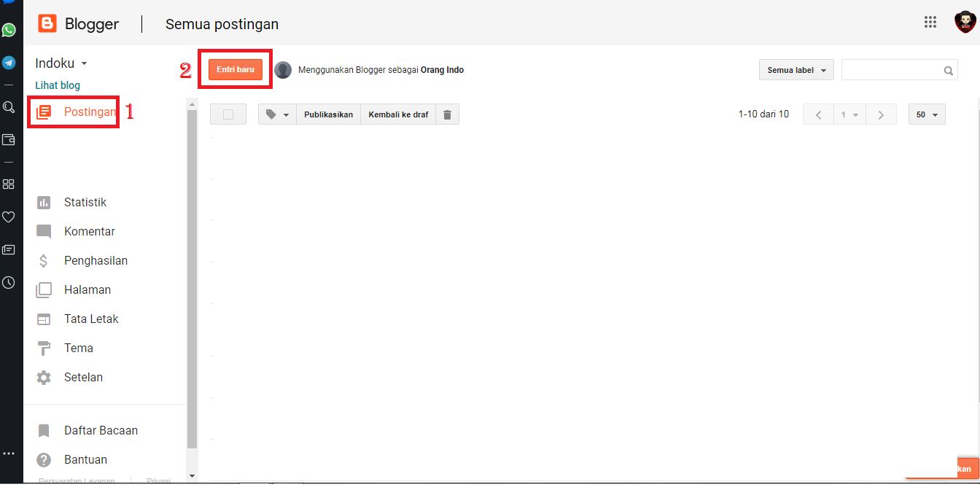Viewport: 980px width, 487px height.
Task: Open the sidebar three-dots menu
Action: click(x=9, y=453)
